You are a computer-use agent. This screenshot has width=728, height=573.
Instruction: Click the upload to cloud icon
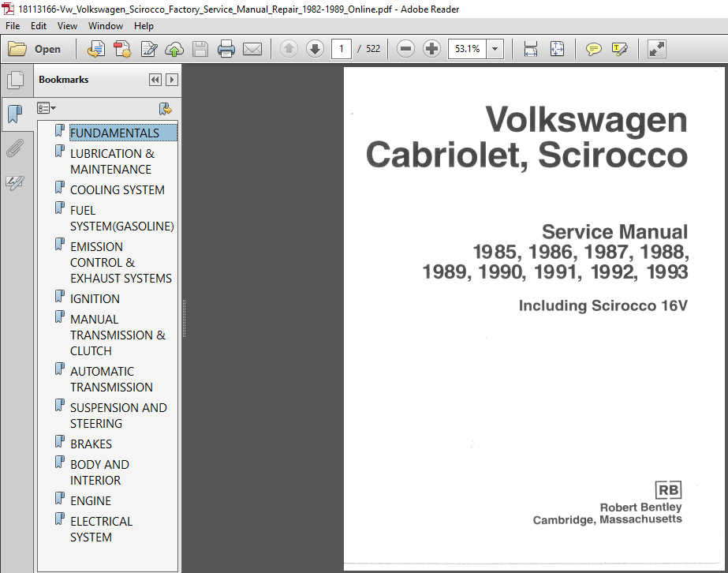[x=174, y=49]
